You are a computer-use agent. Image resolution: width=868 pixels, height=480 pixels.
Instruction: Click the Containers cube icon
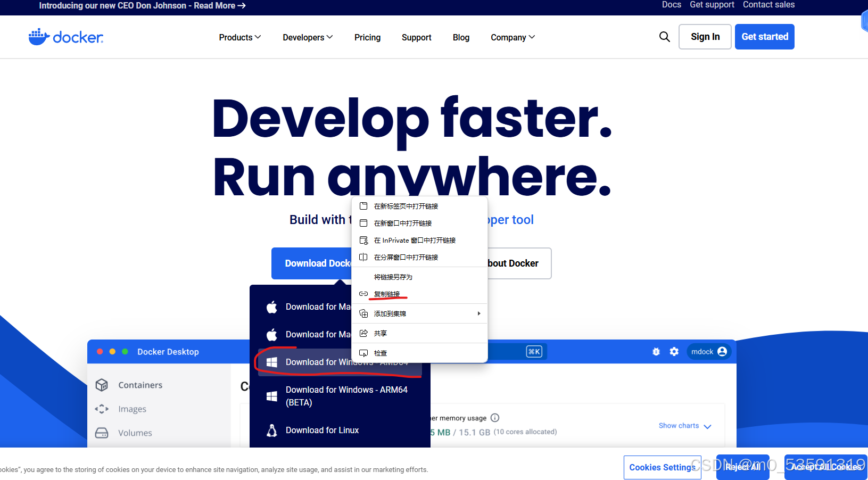point(102,385)
